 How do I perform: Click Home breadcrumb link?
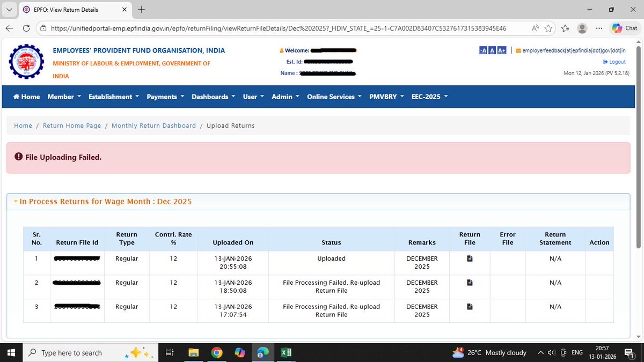coord(23,125)
